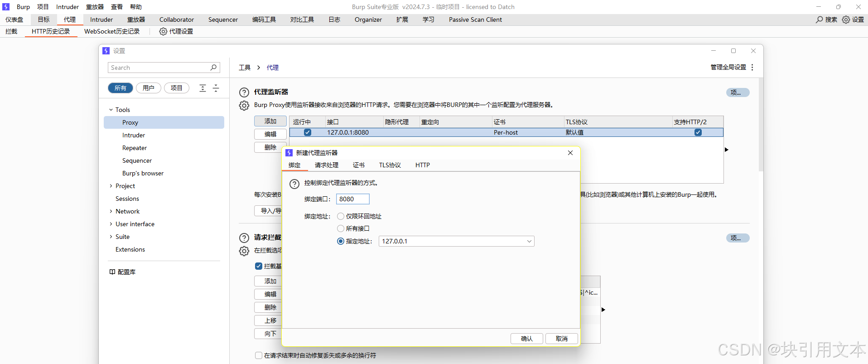Click gear icon beside proxy listeners description
Screen dimensions: 868x364
(244, 106)
